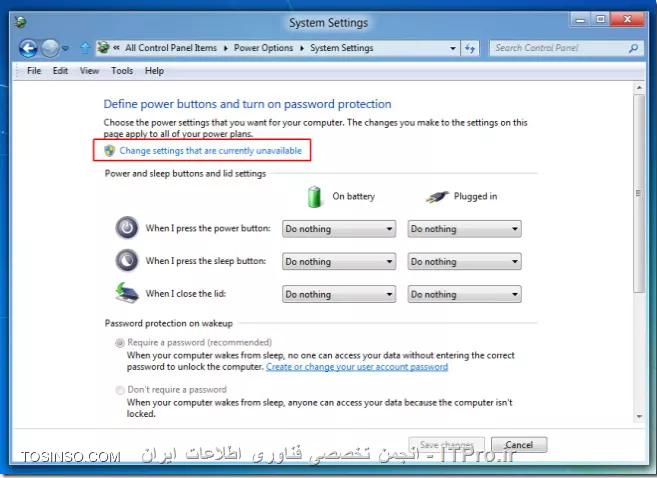Image resolution: width=657 pixels, height=478 pixels.
Task: Open the Help menu
Action: point(154,71)
